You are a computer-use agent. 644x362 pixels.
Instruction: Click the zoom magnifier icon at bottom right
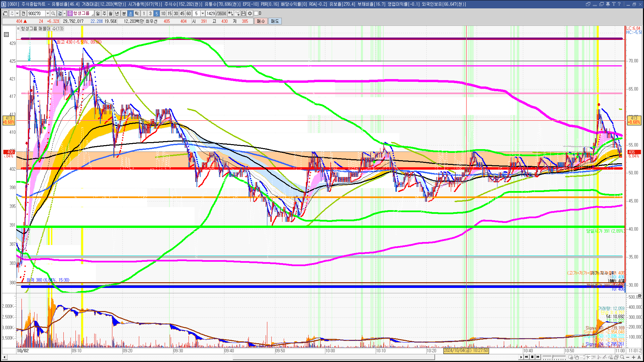[622, 357]
